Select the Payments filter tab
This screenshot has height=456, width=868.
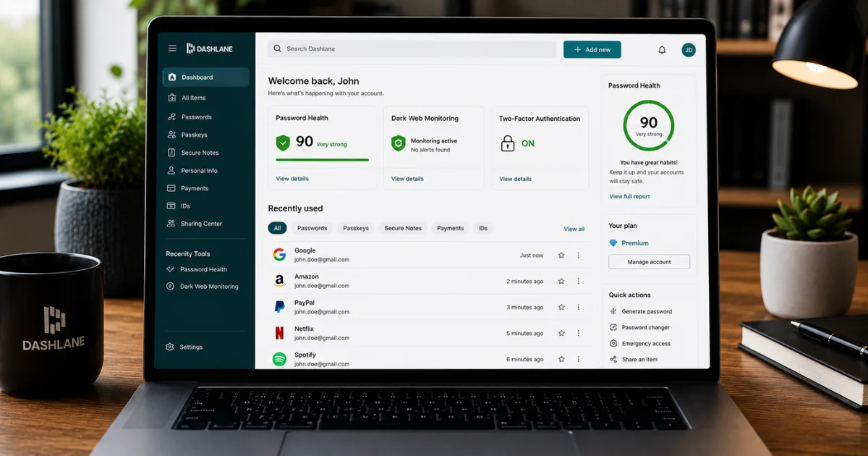click(x=450, y=228)
